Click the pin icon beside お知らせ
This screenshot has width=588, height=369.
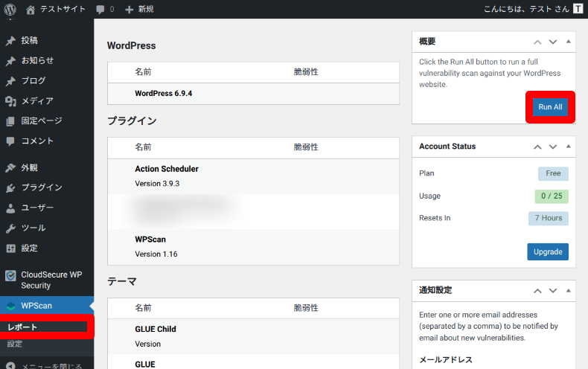10,61
